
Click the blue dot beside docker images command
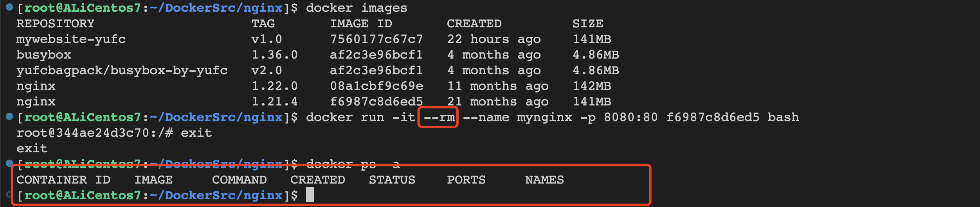click(9, 7)
